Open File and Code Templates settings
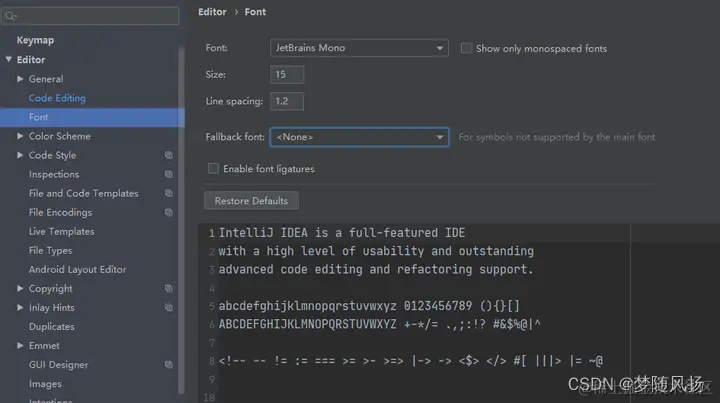The height and width of the screenshot is (403, 720). pos(84,193)
